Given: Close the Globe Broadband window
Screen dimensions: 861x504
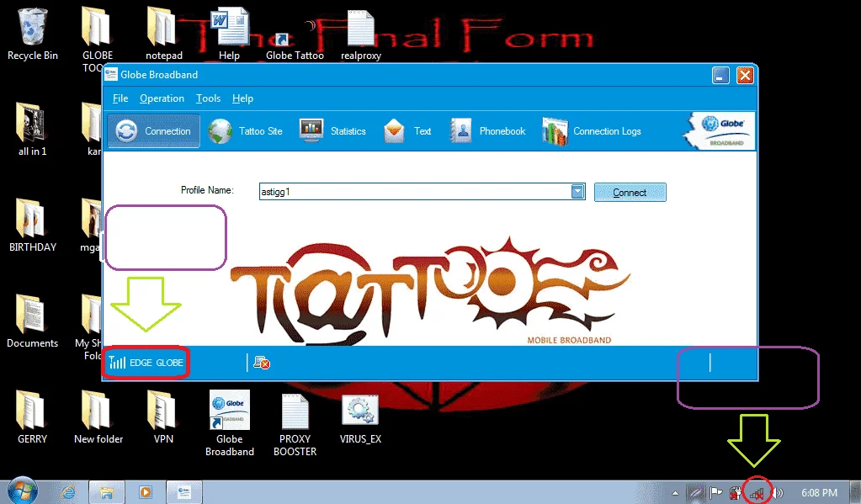Looking at the screenshot, I should (745, 75).
